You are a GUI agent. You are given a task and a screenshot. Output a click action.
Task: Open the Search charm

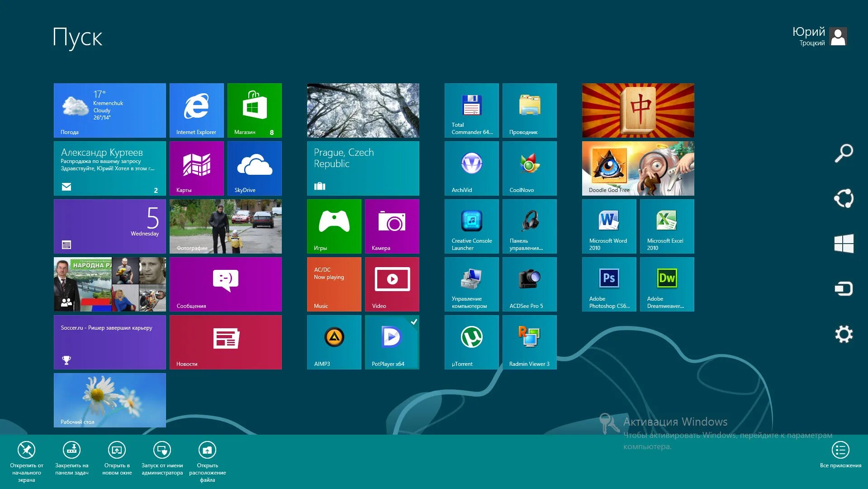tap(844, 153)
